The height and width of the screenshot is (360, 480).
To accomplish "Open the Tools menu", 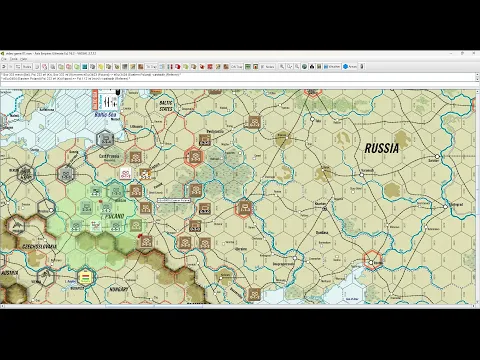I will [14, 59].
